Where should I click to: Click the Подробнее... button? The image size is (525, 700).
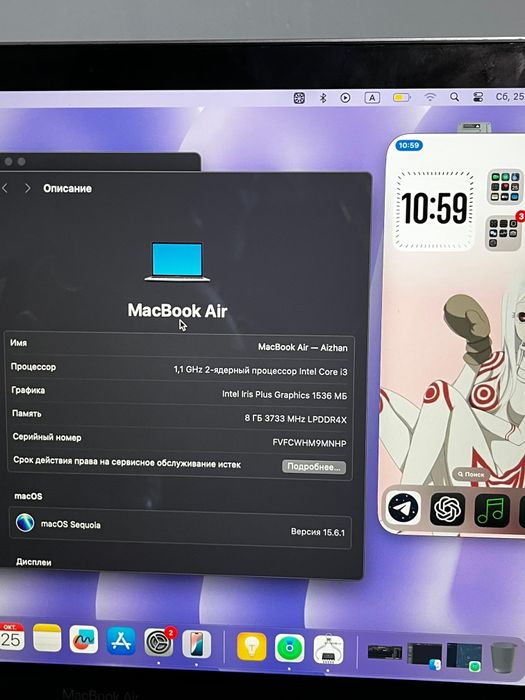[314, 467]
